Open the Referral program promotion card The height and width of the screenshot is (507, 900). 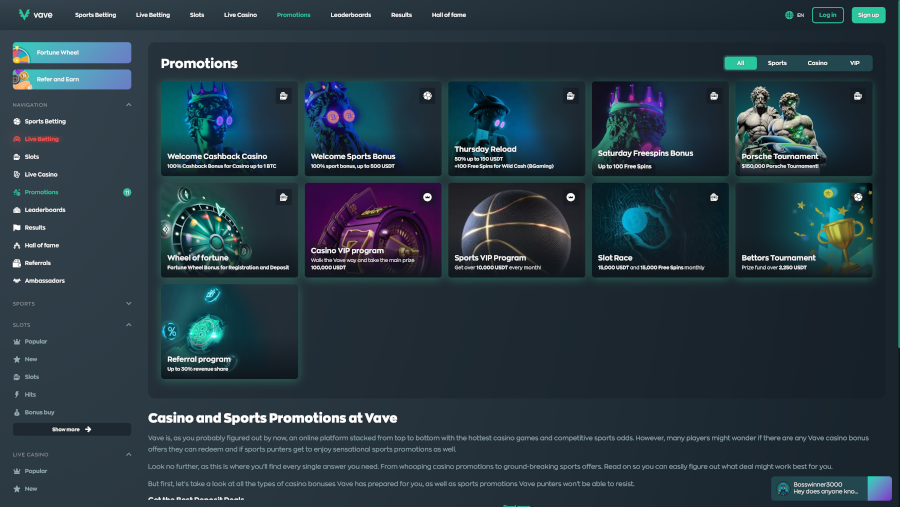click(229, 331)
